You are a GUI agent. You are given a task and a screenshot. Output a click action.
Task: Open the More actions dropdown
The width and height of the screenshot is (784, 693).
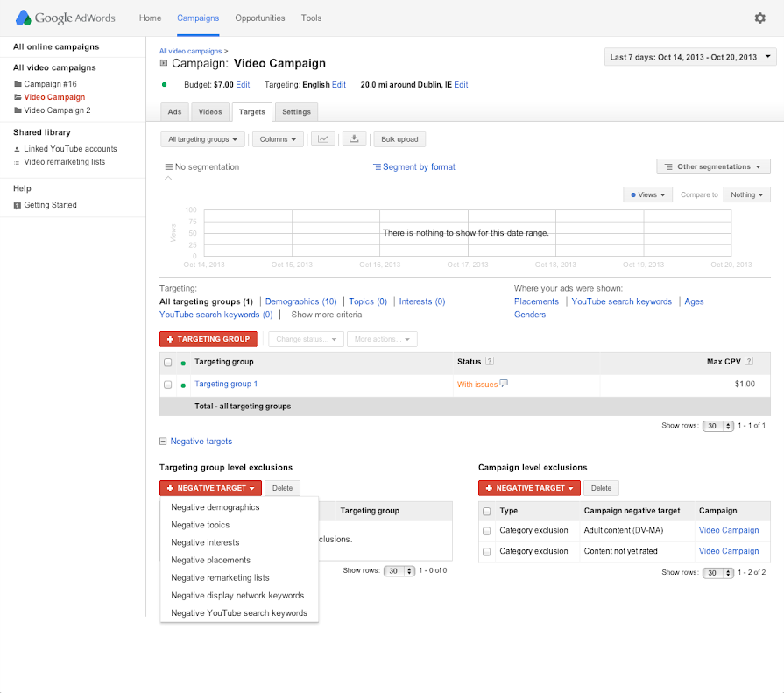pyautogui.click(x=382, y=339)
